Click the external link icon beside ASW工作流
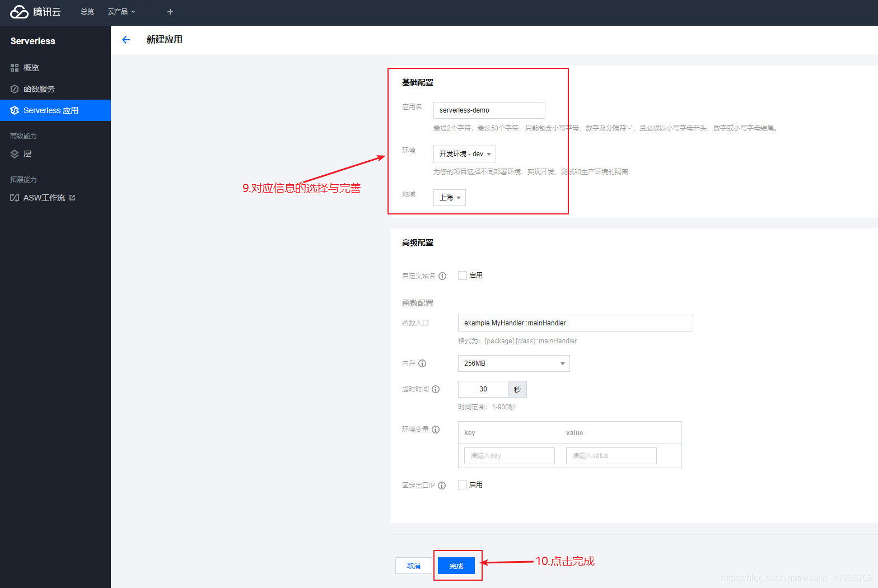This screenshot has width=878, height=588. [x=72, y=198]
